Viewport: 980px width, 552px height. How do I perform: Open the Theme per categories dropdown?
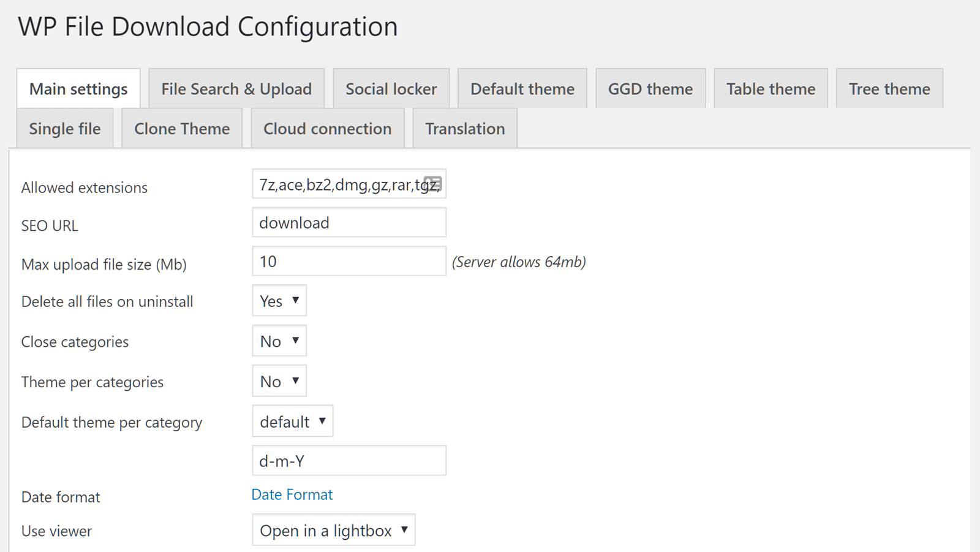(x=279, y=382)
